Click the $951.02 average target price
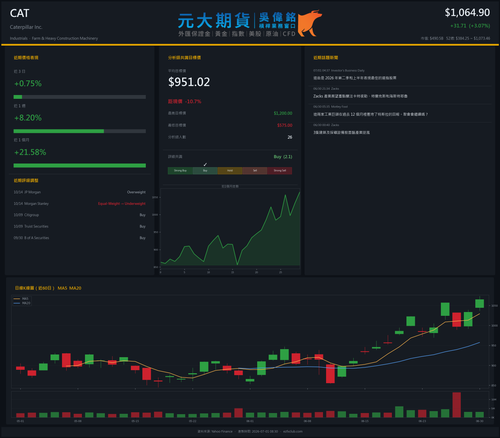500x438 pixels. pyautogui.click(x=189, y=82)
